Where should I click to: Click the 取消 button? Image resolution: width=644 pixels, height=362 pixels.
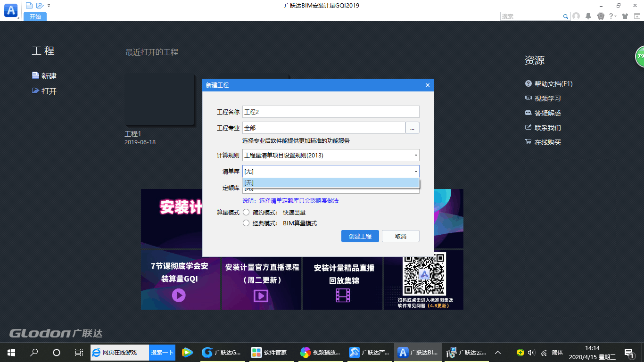tap(401, 236)
